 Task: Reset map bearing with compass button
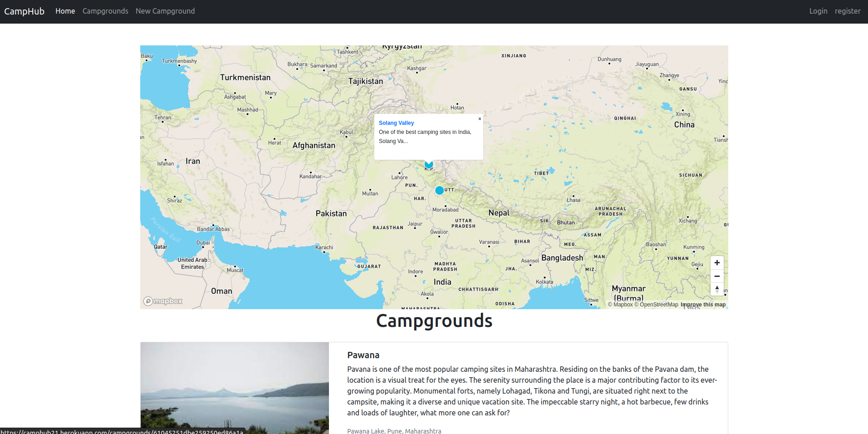(717, 289)
